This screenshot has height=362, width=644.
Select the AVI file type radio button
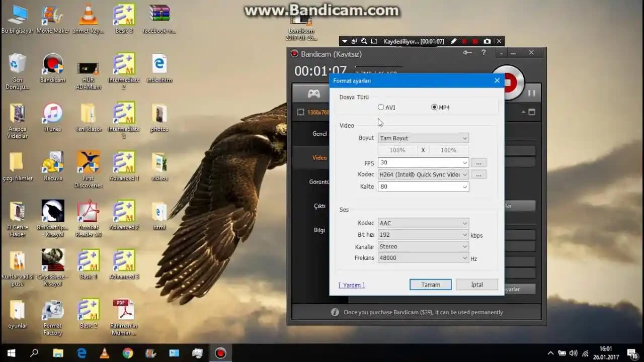(381, 107)
